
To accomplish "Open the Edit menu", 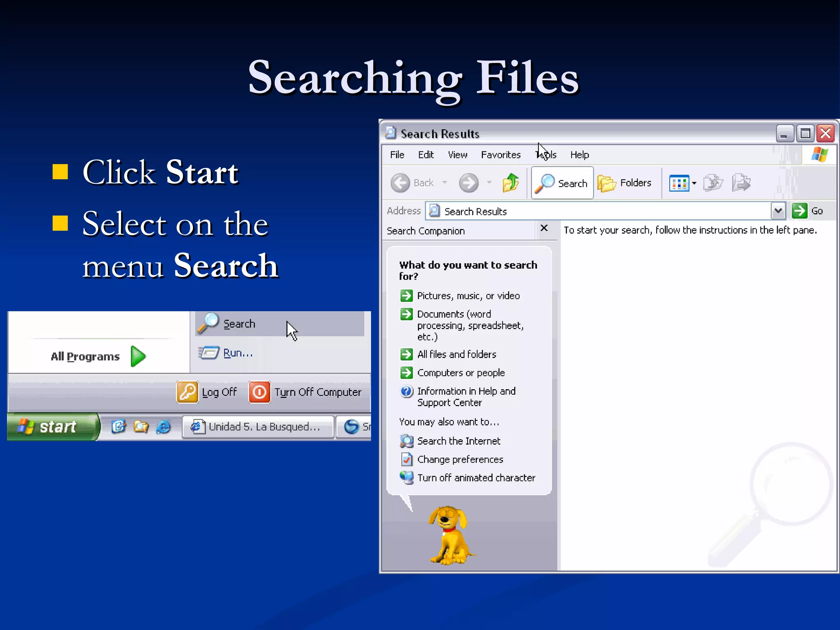I will pos(426,155).
